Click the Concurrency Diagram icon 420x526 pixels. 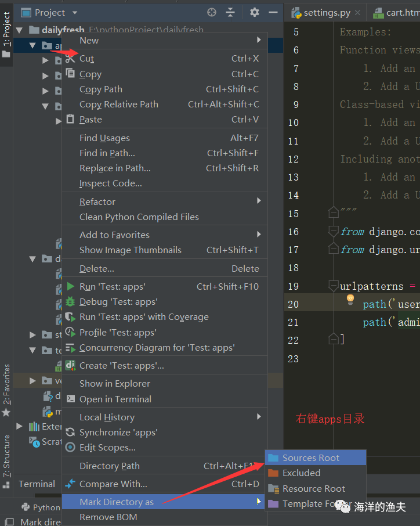tap(70, 348)
